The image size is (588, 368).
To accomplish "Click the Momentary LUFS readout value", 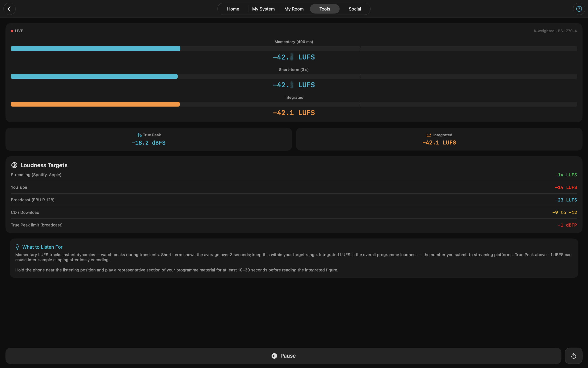I will tap(294, 57).
